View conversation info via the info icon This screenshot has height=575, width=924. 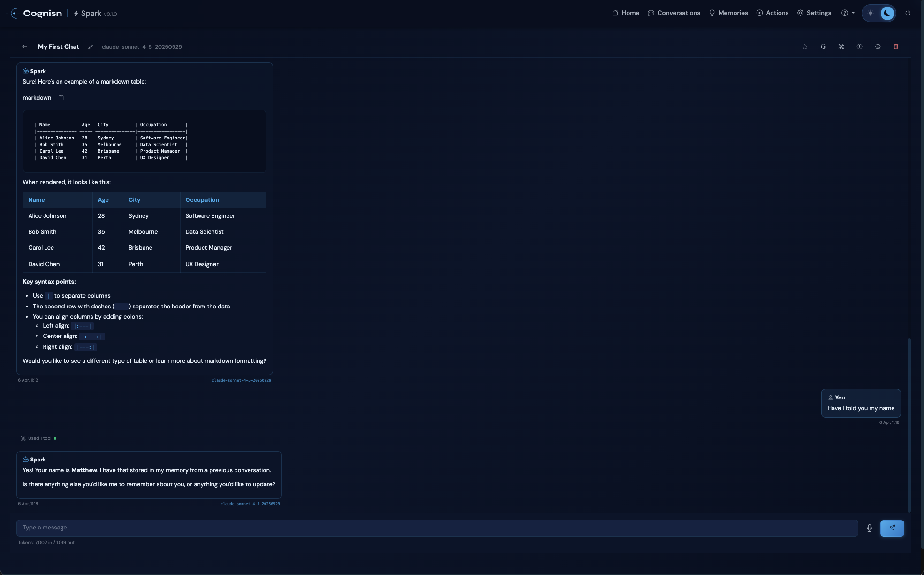tap(859, 46)
